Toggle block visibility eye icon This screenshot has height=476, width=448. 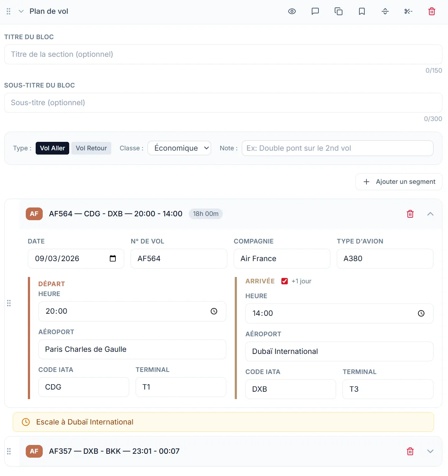[292, 11]
